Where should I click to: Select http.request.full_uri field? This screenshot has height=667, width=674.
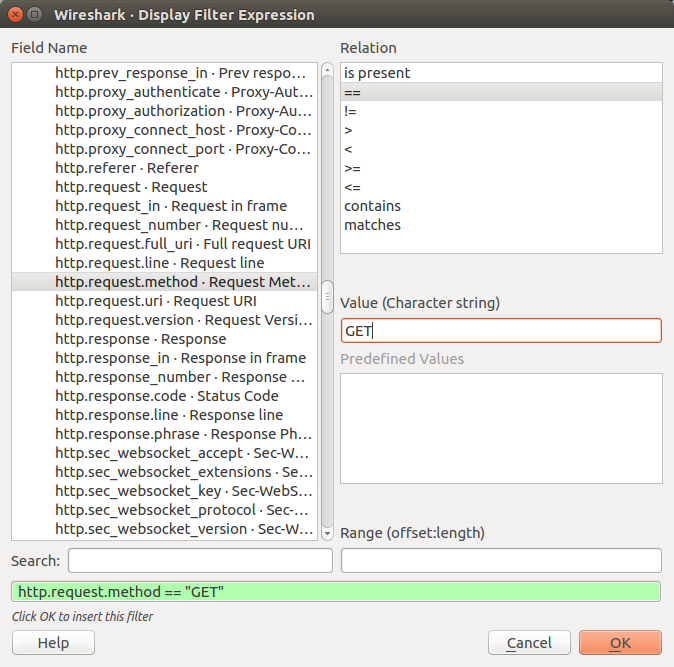pos(165,244)
